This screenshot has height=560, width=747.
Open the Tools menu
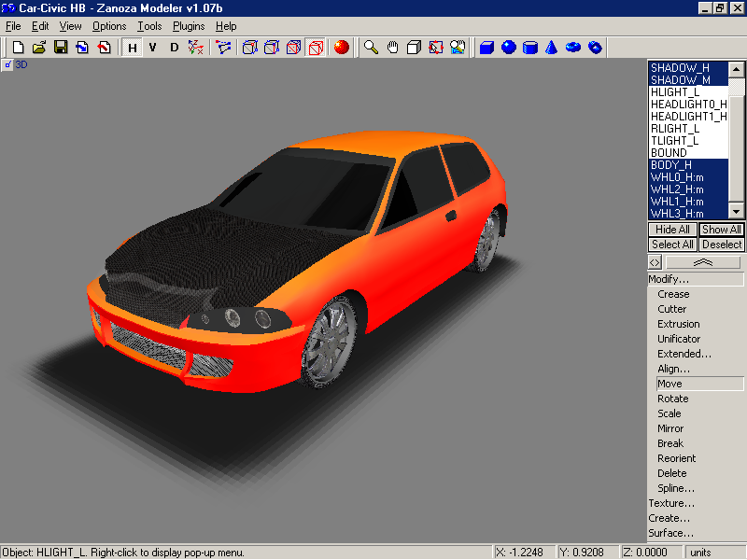click(149, 26)
